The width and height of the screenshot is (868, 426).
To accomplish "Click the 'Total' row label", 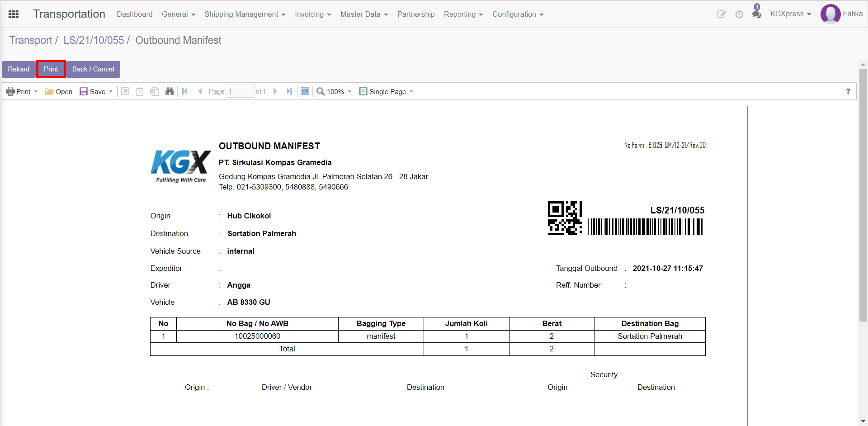I will (x=287, y=349).
